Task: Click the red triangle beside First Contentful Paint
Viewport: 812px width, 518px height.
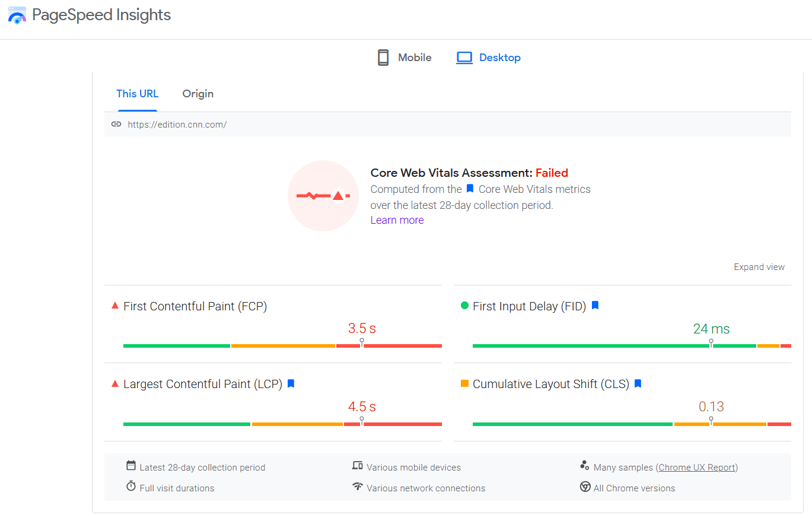Action: pyautogui.click(x=115, y=306)
